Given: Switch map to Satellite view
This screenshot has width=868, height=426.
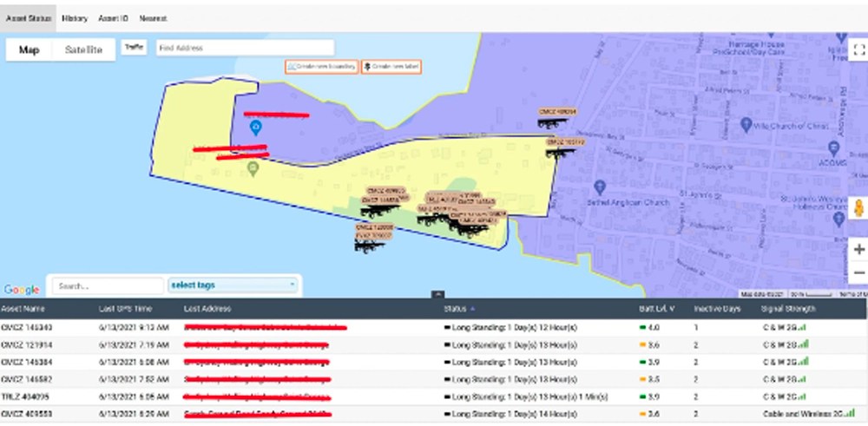Looking at the screenshot, I should click(83, 49).
